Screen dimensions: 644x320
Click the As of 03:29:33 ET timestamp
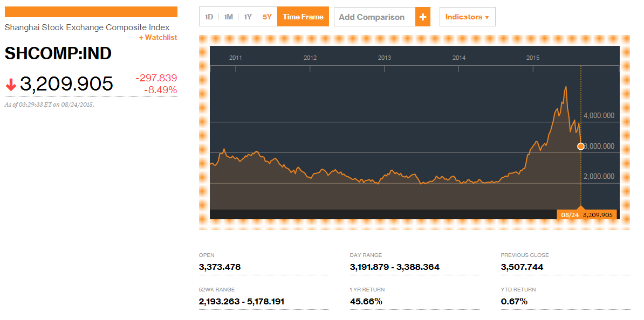49,105
